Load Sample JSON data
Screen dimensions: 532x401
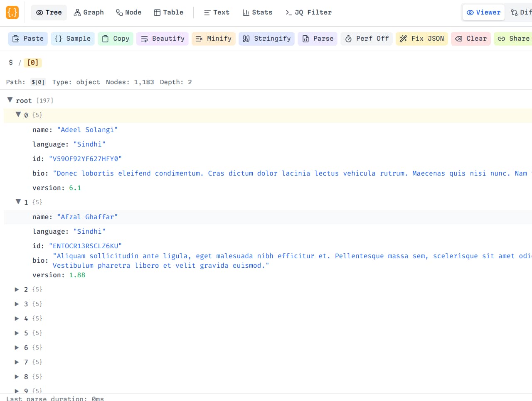[73, 39]
